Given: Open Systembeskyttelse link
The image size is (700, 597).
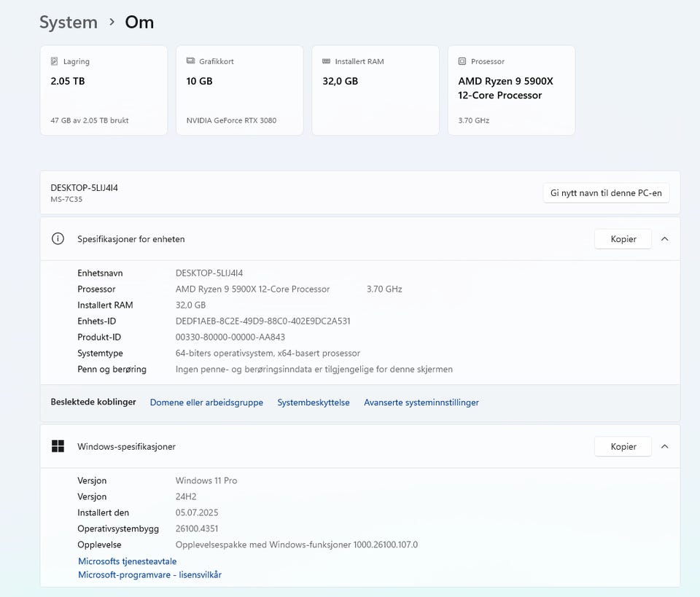Looking at the screenshot, I should click(x=314, y=402).
